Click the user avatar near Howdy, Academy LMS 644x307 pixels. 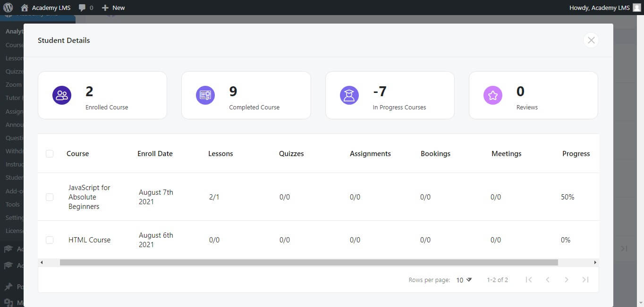(x=637, y=7)
